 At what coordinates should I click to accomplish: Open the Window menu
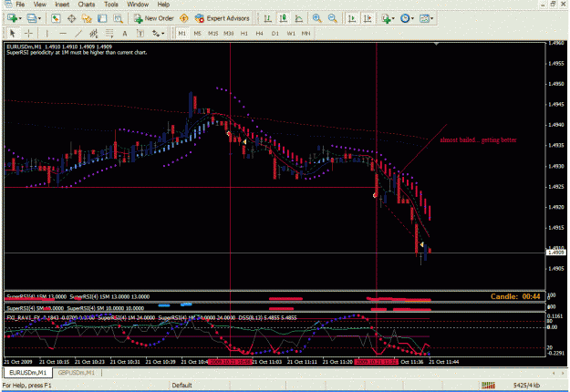138,5
